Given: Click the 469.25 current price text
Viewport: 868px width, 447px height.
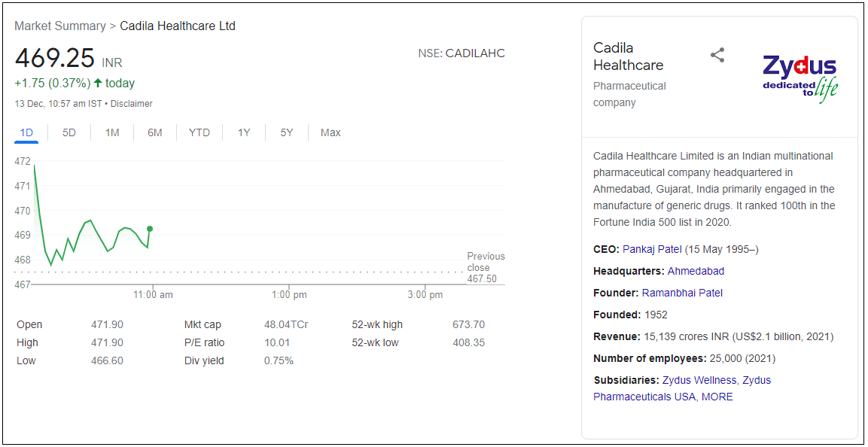Looking at the screenshot, I should 54,58.
